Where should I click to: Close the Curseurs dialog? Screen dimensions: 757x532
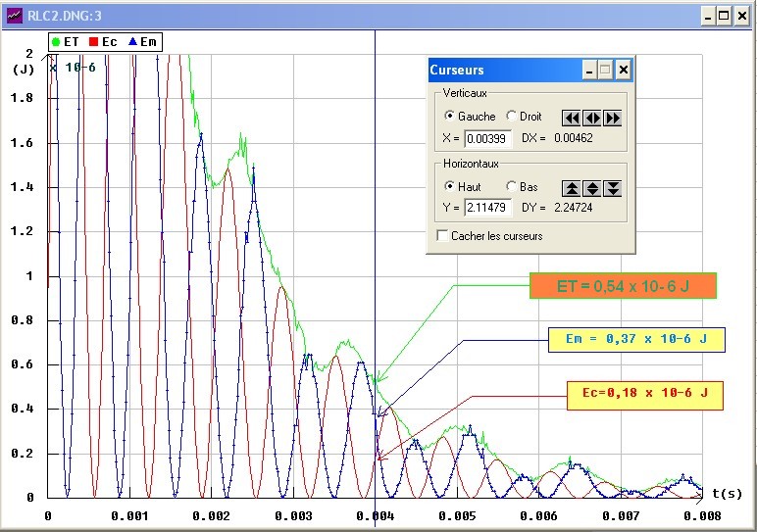point(624,71)
